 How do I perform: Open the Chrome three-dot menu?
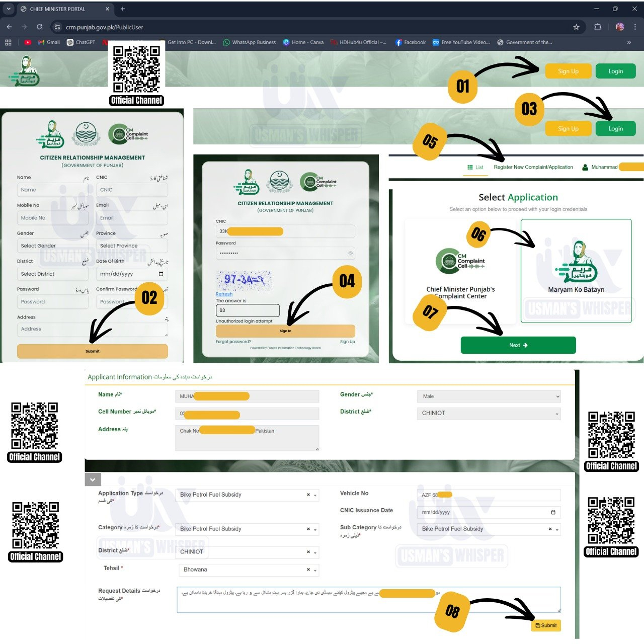[635, 27]
